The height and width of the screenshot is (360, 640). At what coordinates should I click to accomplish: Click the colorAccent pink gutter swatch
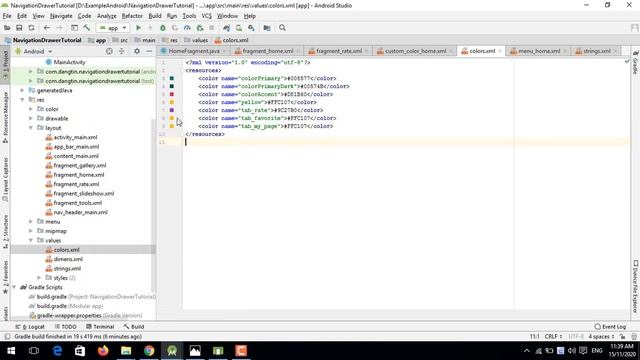coord(172,94)
